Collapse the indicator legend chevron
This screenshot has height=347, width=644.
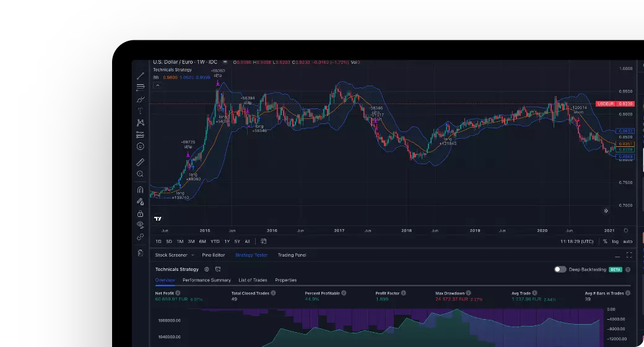pos(157,86)
